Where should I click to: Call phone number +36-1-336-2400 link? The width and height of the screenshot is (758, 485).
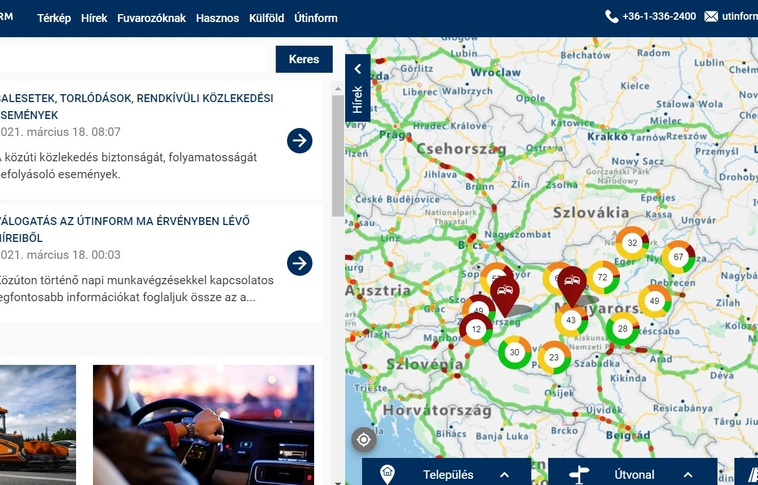pyautogui.click(x=658, y=17)
